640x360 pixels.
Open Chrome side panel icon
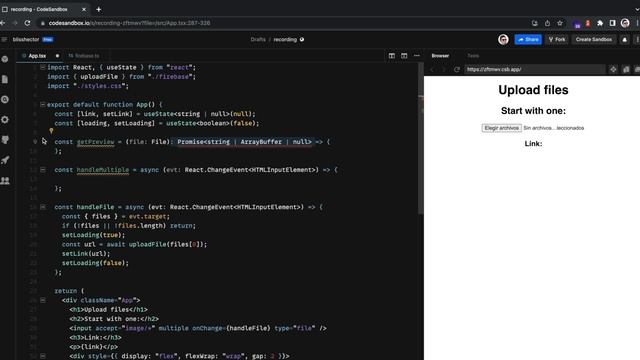pos(612,23)
